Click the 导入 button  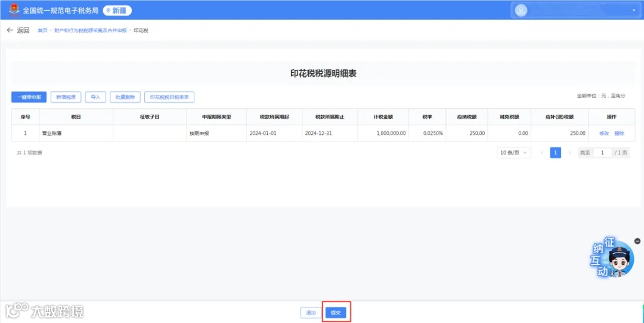tap(95, 97)
